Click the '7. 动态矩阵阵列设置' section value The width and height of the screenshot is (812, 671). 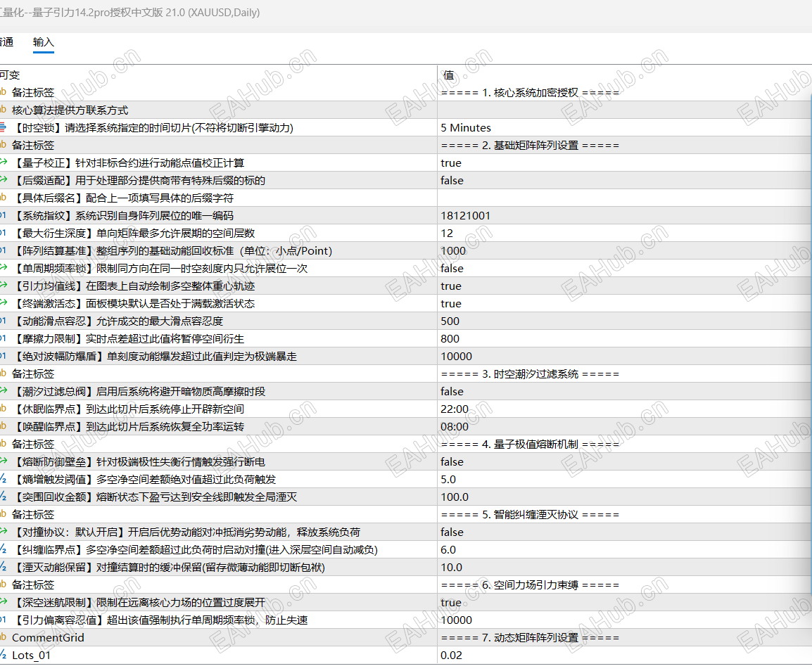coord(530,639)
